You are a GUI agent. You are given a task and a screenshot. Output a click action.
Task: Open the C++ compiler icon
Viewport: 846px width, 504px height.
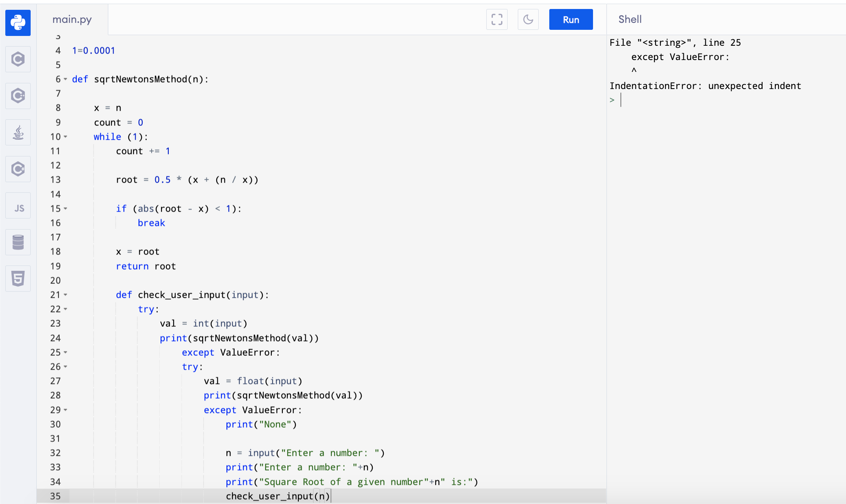[18, 96]
